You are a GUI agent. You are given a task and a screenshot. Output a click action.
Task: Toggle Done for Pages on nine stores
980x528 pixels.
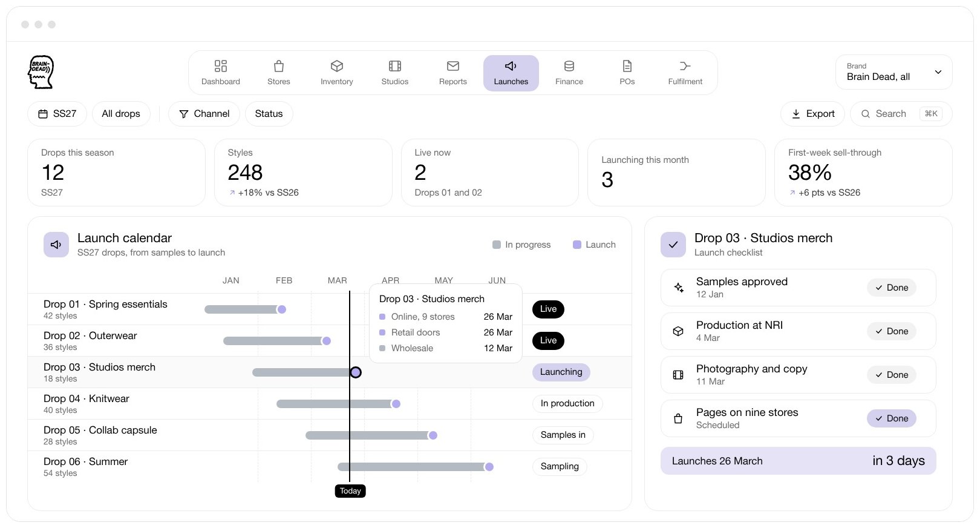click(892, 419)
